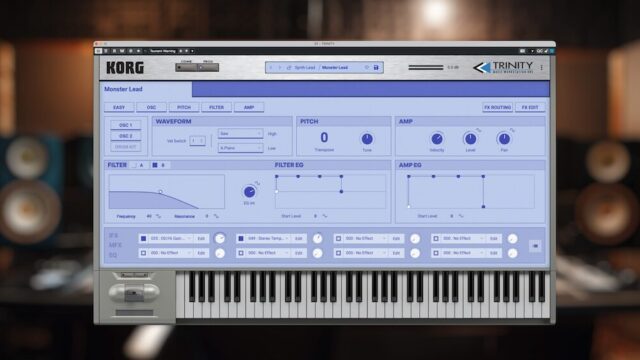Open the OD/Hi Gain effect dropdown
Image resolution: width=640 pixels, height=360 pixels.
pyautogui.click(x=171, y=238)
